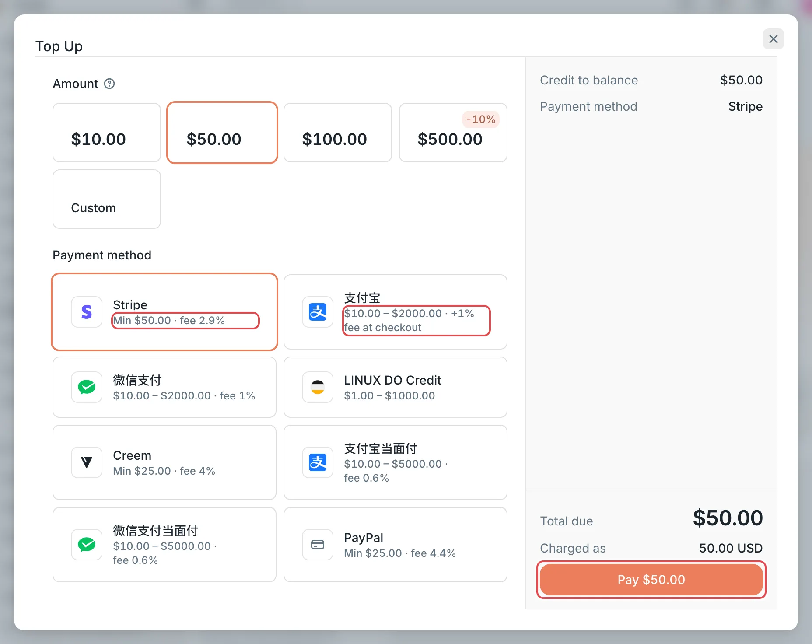Click the 'Min $25.00 · fee 4.4%' text
The height and width of the screenshot is (644, 812).
point(400,553)
